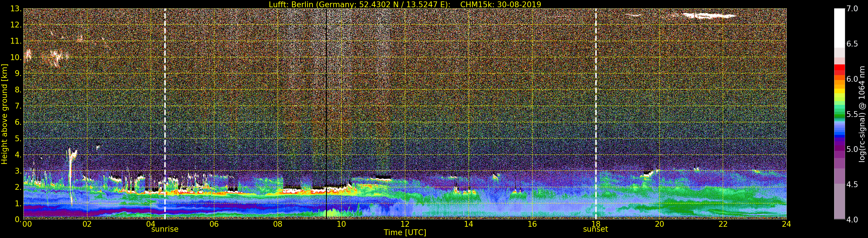Click the time axis tick '10'
The width and height of the screenshot is (868, 238).
point(341,224)
